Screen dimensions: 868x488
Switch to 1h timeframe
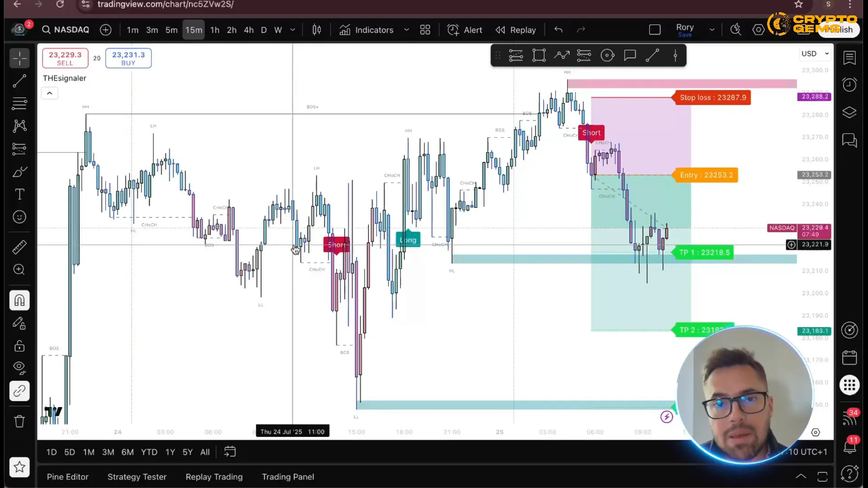click(x=215, y=30)
